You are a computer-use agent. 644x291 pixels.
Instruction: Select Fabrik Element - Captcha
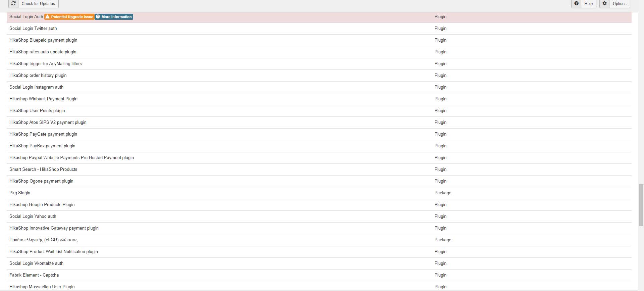coord(34,275)
